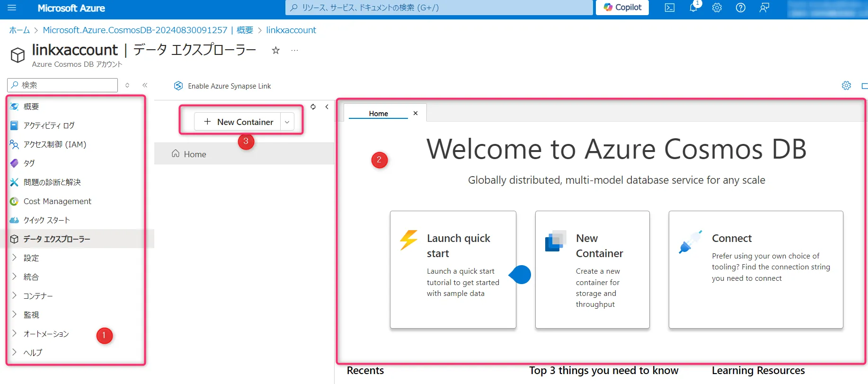Favorite linkxaccount with the star icon
The width and height of the screenshot is (868, 384).
click(x=276, y=50)
